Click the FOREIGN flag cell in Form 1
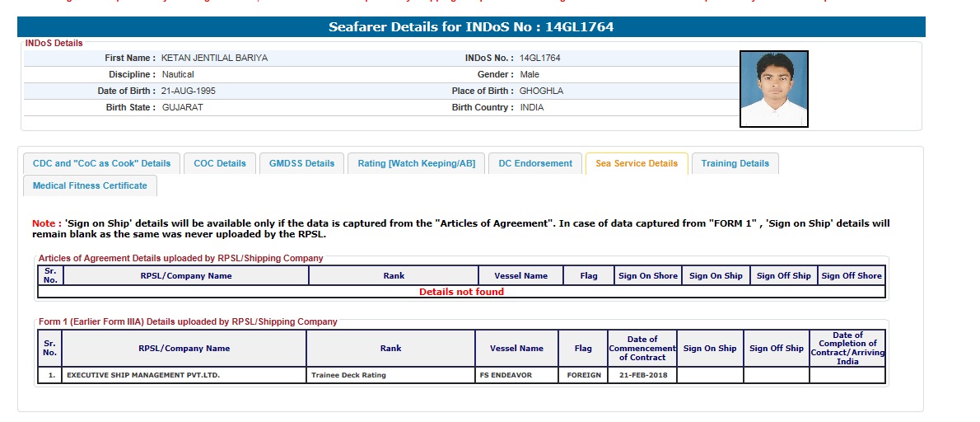This screenshot has height=422, width=980. 583,375
